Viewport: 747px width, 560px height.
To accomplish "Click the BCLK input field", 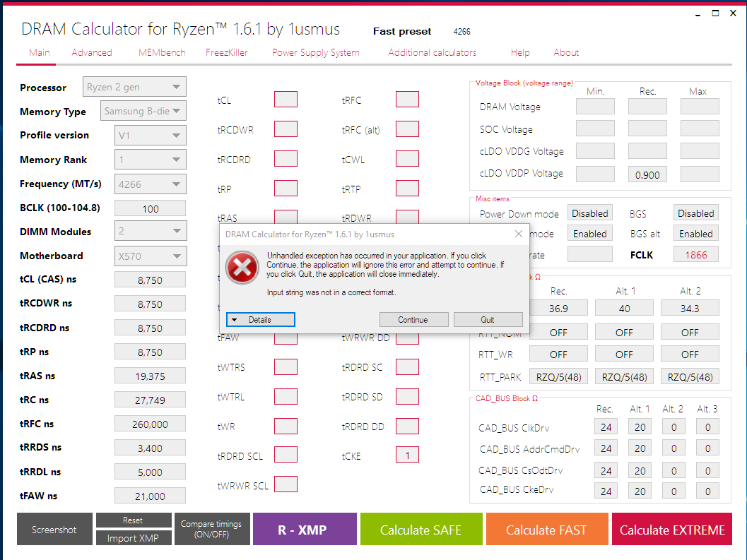I will [x=150, y=208].
